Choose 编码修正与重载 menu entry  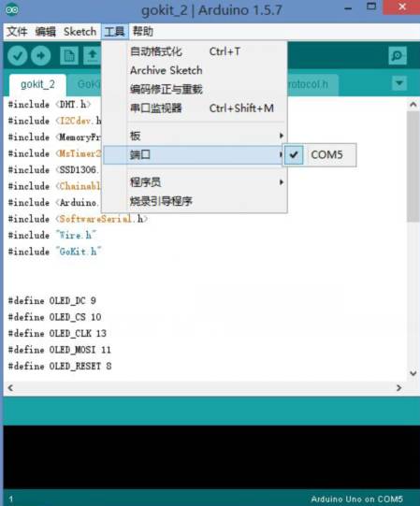(195, 89)
